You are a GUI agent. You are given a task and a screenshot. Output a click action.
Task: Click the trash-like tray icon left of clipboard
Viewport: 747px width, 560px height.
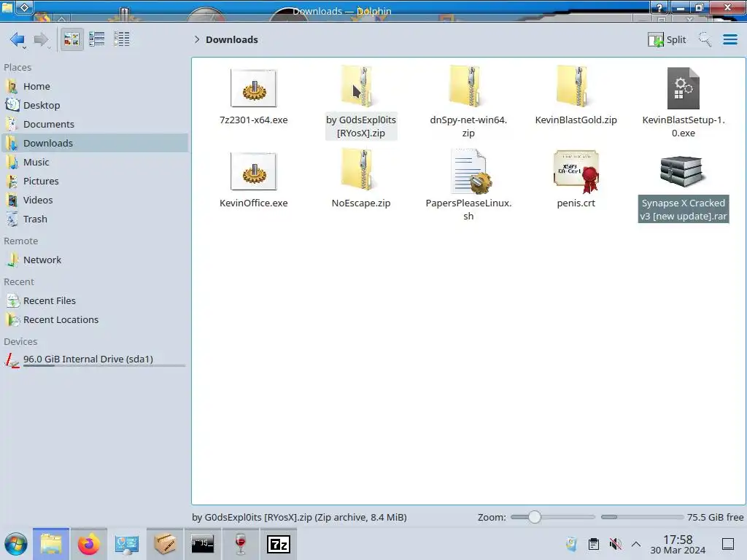coord(572,544)
